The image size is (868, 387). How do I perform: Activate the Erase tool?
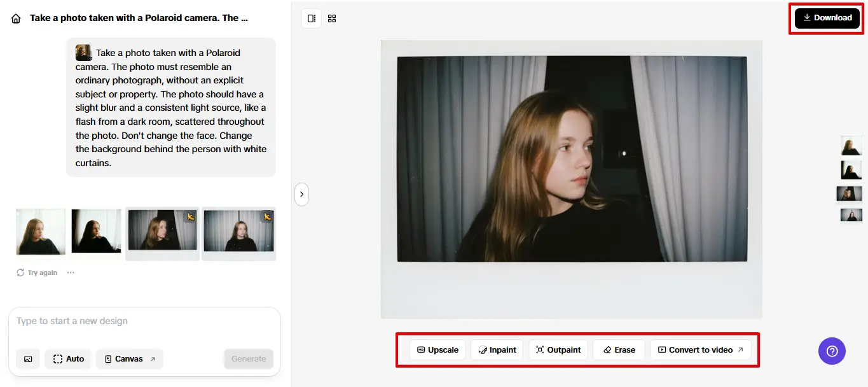click(618, 349)
